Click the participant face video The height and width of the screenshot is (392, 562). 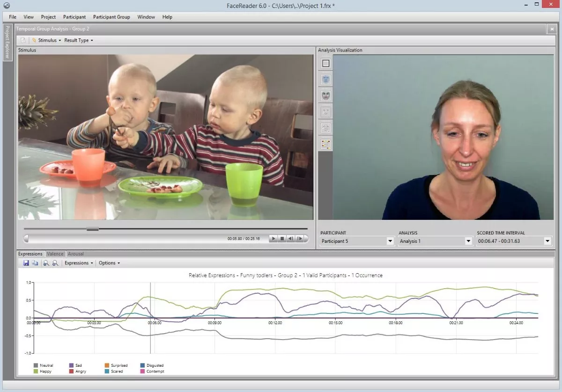pyautogui.click(x=443, y=137)
